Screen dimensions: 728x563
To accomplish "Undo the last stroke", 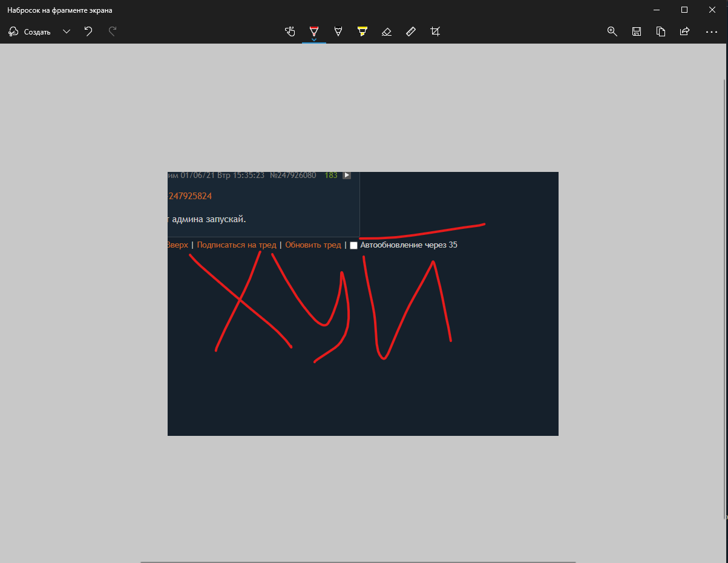I will point(88,31).
